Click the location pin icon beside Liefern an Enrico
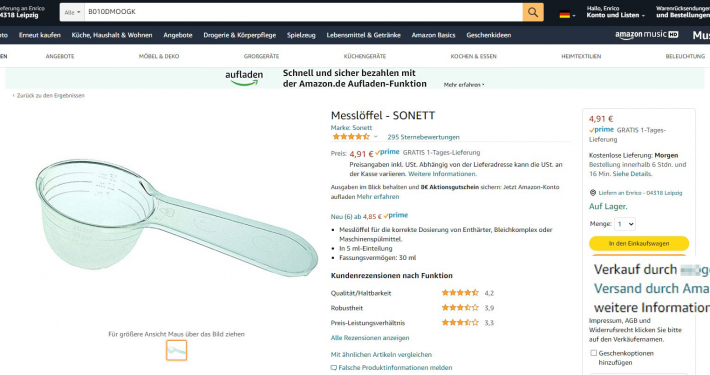 pyautogui.click(x=593, y=192)
